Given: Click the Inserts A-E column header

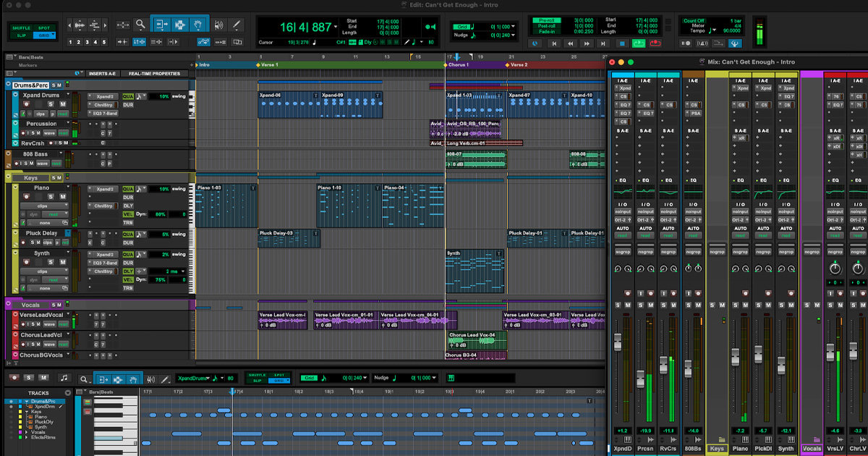Looking at the screenshot, I should (x=101, y=73).
